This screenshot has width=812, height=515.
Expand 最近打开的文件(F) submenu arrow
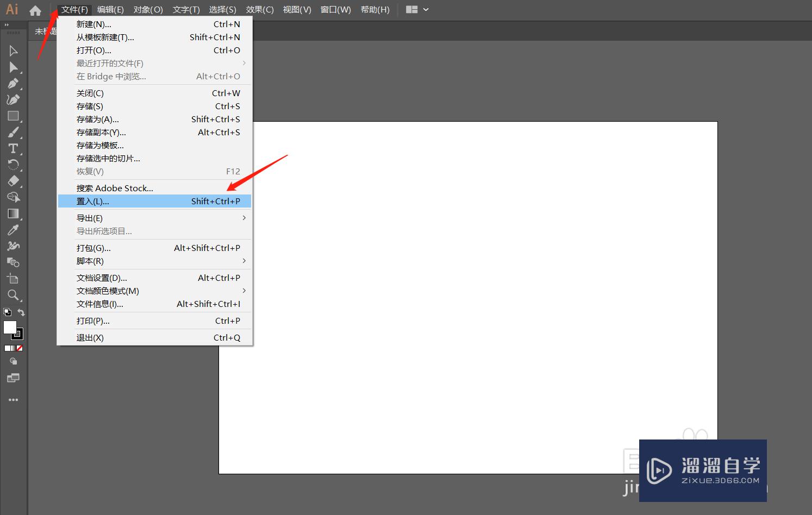(244, 63)
